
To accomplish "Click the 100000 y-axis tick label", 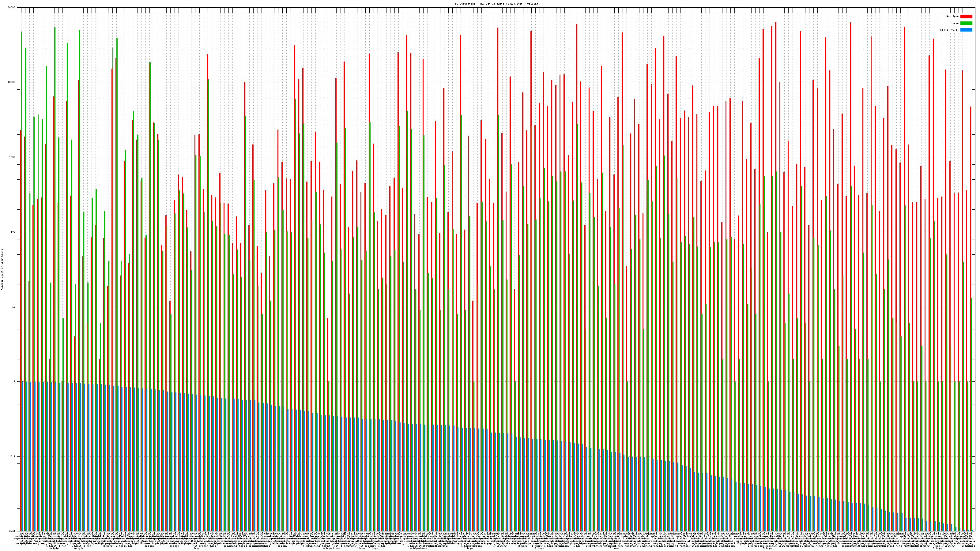I will [11, 8].
